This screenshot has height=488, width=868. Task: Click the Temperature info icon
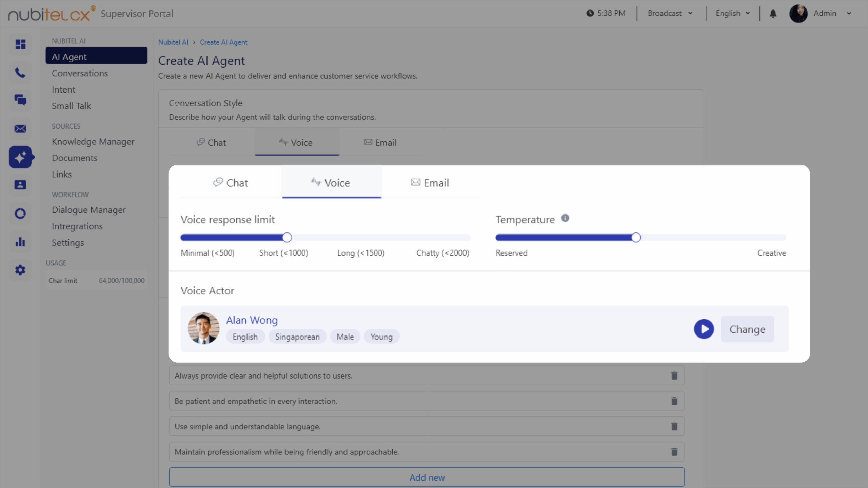click(x=565, y=218)
